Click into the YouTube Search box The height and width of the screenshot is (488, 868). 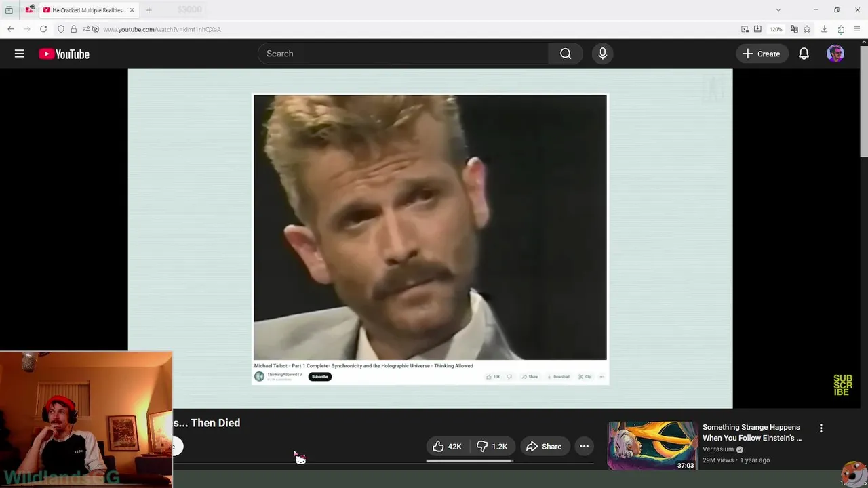(x=403, y=54)
